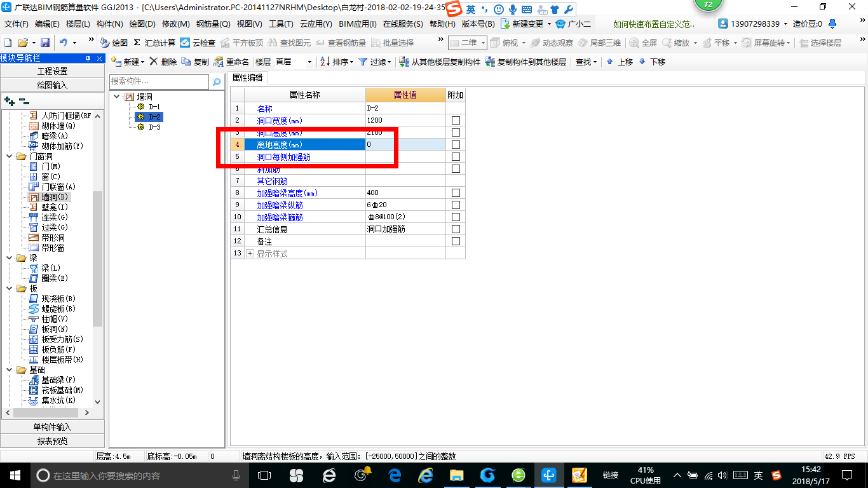Open the 工程设置 panel
868x488 pixels.
(x=52, y=71)
